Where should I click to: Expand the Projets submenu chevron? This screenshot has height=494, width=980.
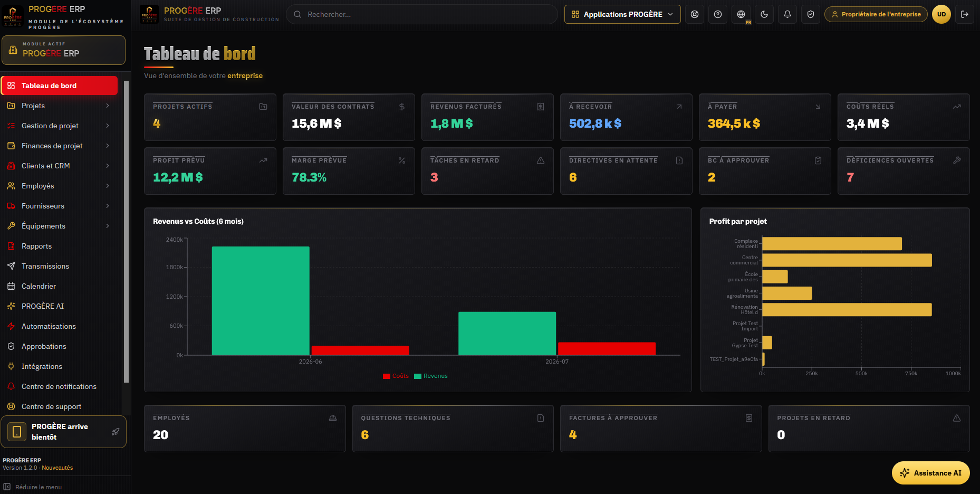pyautogui.click(x=108, y=106)
